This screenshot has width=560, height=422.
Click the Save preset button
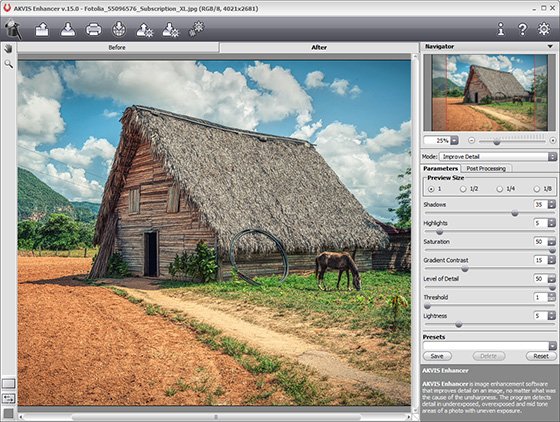[x=437, y=356]
